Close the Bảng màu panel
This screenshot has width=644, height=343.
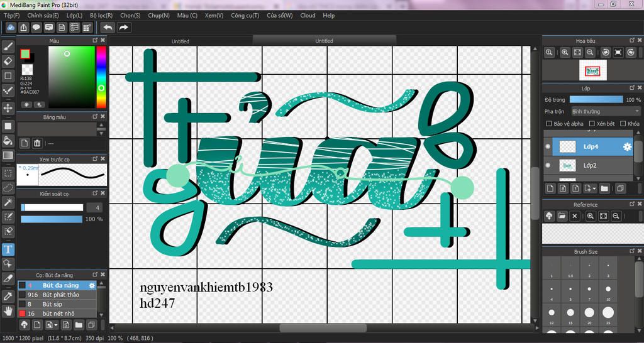click(103, 116)
